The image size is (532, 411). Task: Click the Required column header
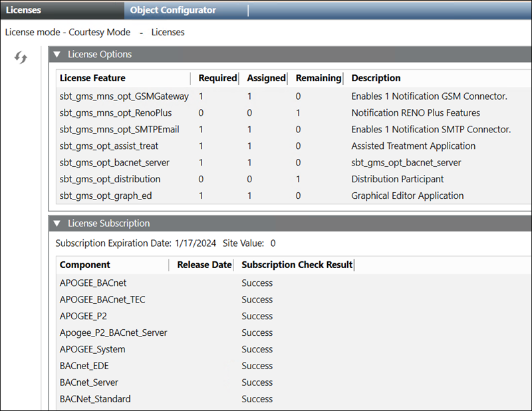pyautogui.click(x=217, y=78)
